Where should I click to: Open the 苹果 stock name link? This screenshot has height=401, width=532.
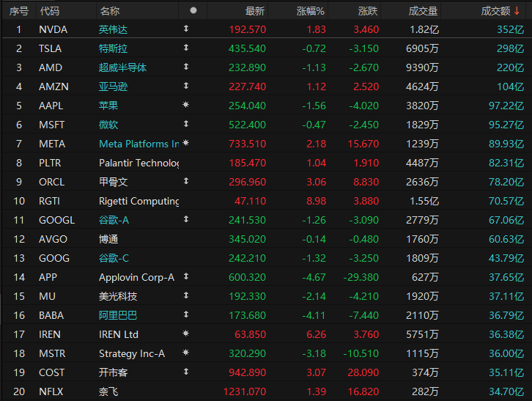tap(108, 106)
